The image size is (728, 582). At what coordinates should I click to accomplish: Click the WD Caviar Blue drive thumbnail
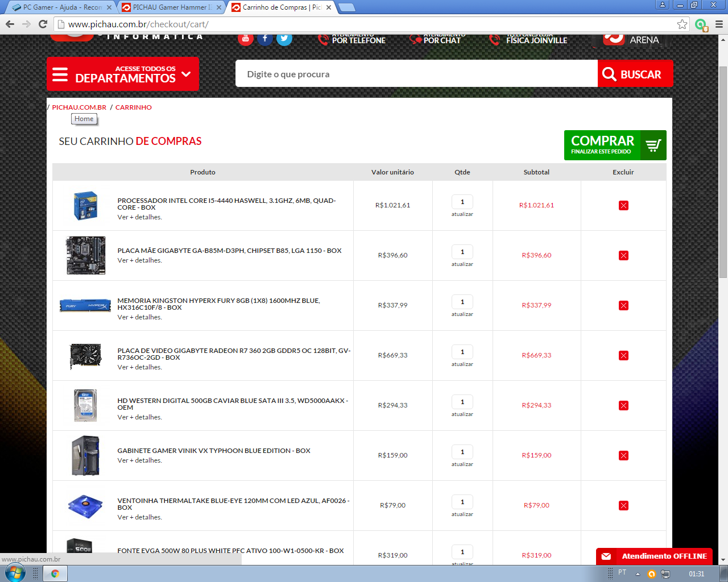[86, 405]
